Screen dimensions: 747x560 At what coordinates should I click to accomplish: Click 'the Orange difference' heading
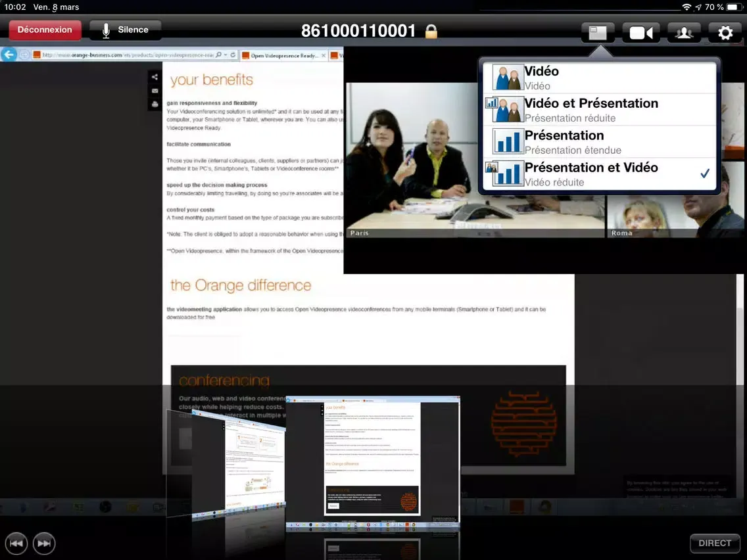click(x=241, y=285)
